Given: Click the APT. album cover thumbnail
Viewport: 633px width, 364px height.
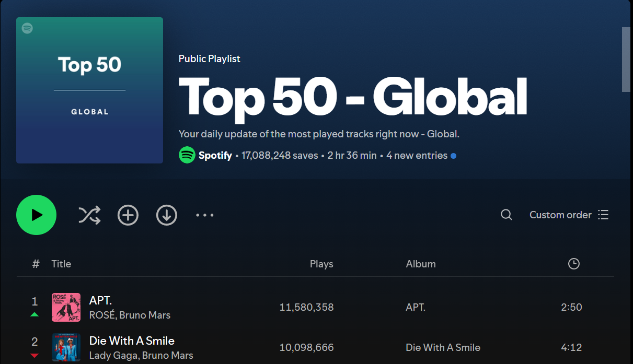Looking at the screenshot, I should coord(66,307).
